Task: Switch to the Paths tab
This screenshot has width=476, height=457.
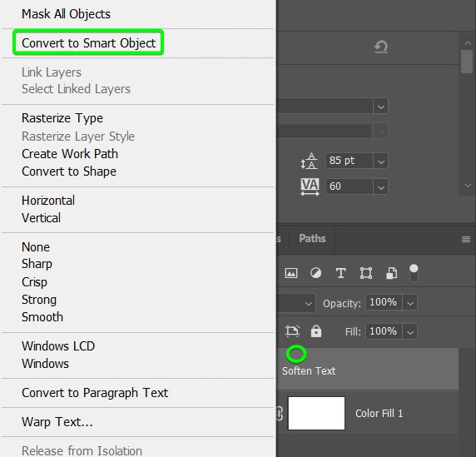Action: click(312, 239)
